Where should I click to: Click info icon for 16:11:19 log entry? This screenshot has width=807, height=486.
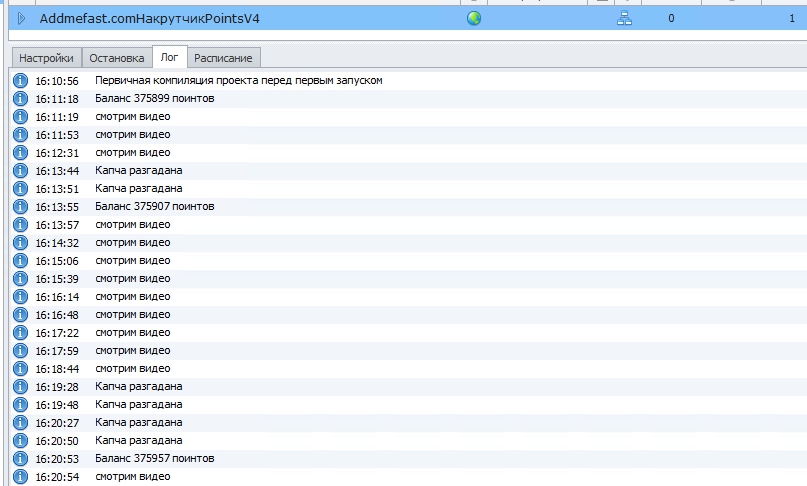(20, 116)
